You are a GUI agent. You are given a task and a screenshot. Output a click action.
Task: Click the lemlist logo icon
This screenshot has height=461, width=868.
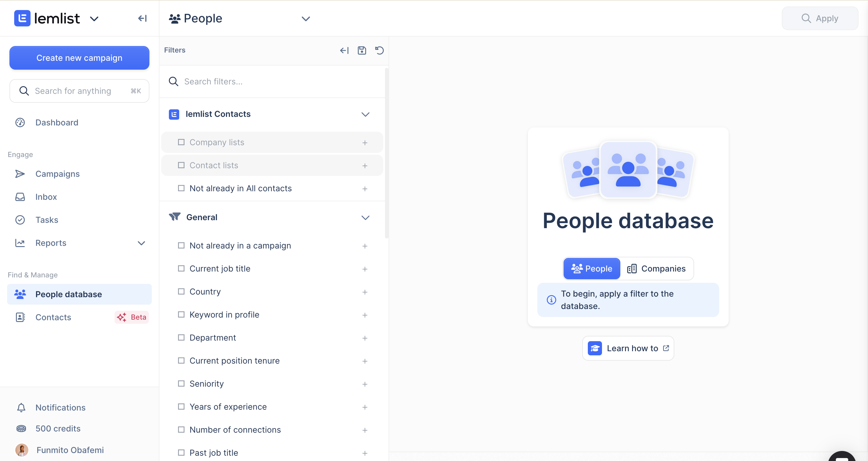pos(22,18)
